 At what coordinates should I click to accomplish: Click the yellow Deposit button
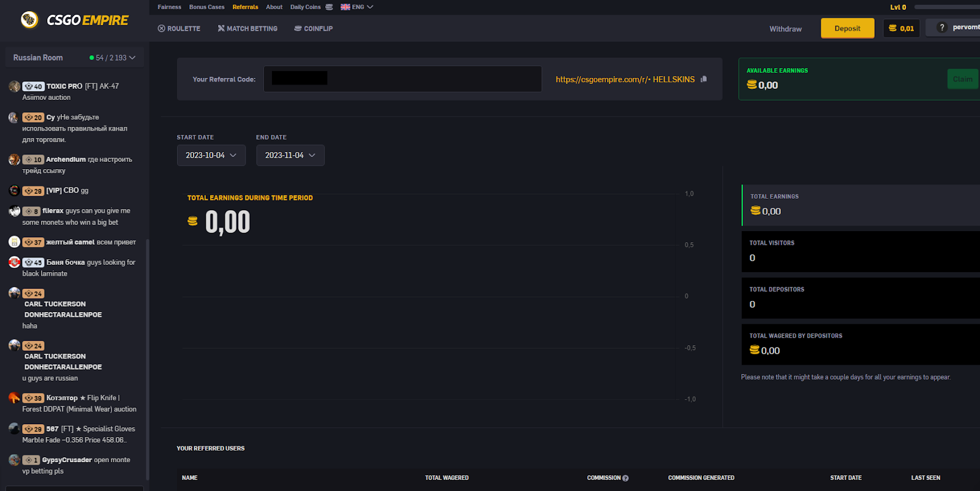[x=848, y=28]
